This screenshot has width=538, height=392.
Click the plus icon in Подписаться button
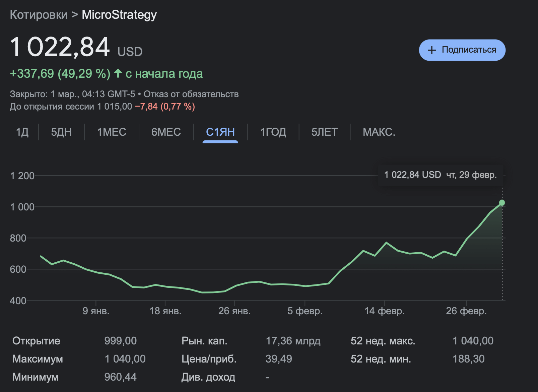point(432,50)
